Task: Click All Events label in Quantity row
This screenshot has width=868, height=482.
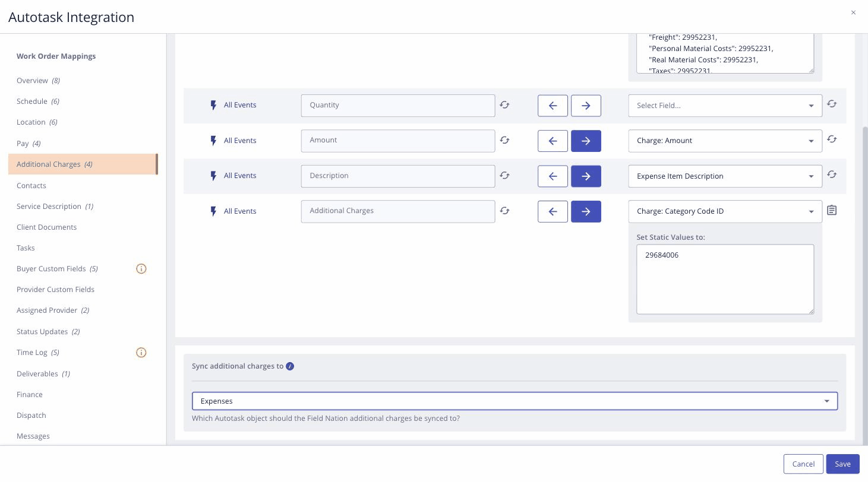Action: 240,105
